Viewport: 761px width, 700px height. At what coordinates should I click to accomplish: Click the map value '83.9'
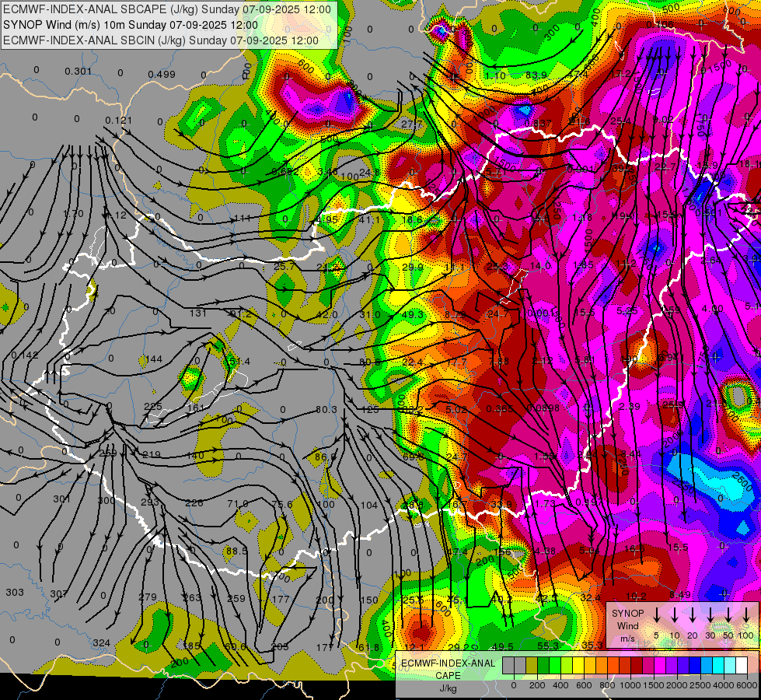(x=536, y=75)
